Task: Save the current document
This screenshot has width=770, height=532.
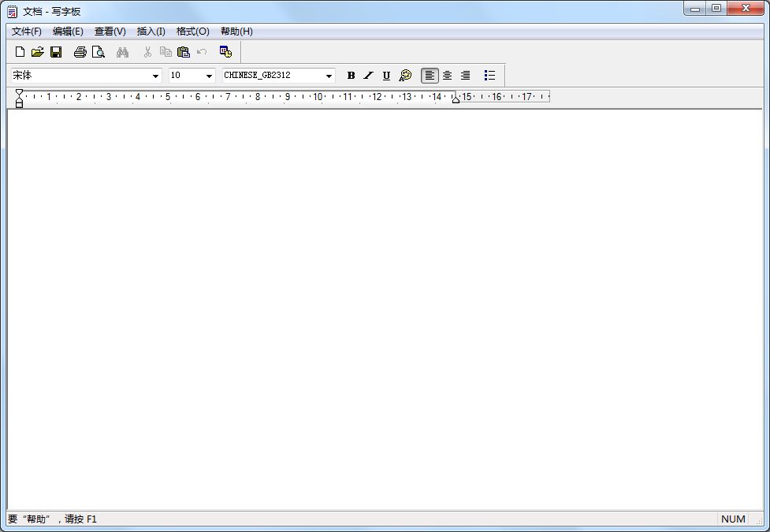Action: click(56, 51)
